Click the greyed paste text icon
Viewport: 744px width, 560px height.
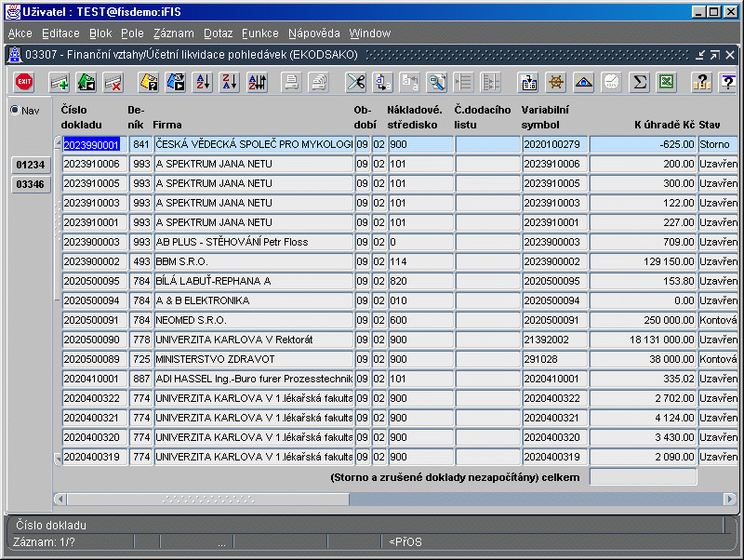pyautogui.click(x=409, y=83)
